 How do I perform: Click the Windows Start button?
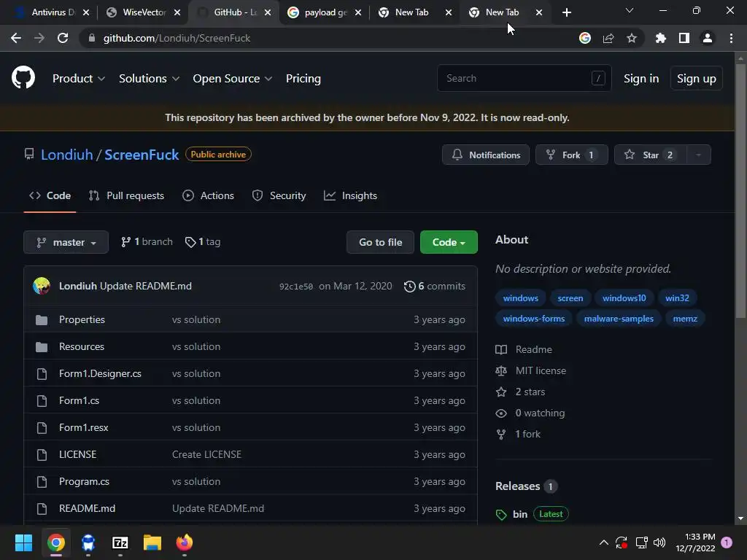click(x=23, y=542)
